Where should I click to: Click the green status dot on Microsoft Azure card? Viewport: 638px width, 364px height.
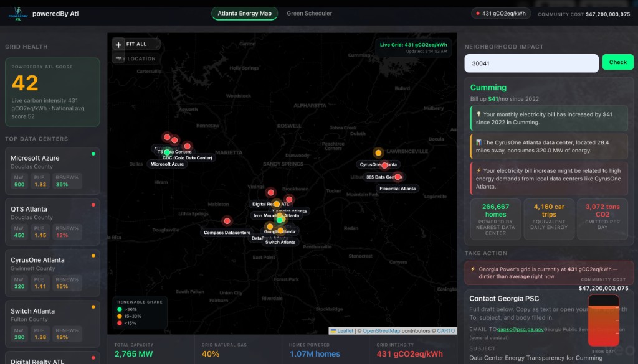(93, 154)
